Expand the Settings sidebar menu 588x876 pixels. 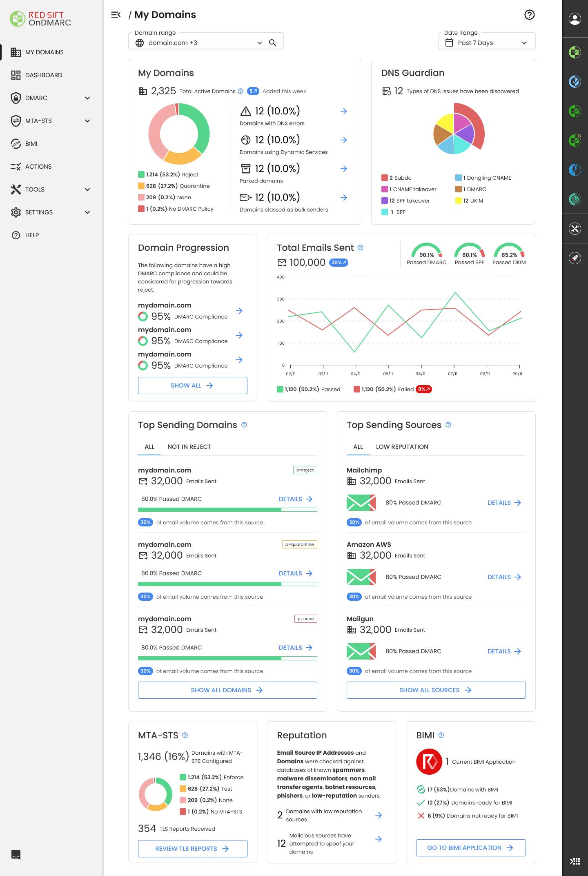pyautogui.click(x=87, y=212)
